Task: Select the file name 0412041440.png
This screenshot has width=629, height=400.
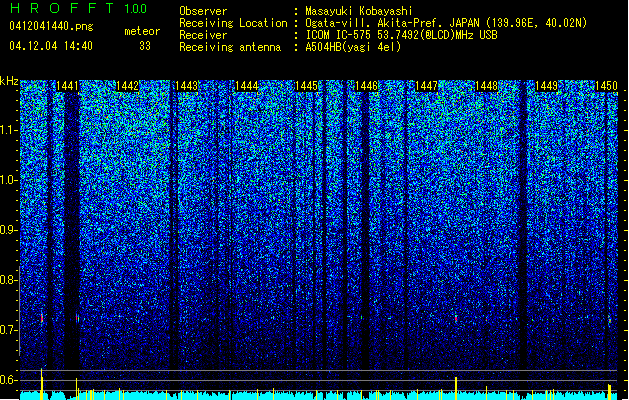Action: click(x=51, y=26)
